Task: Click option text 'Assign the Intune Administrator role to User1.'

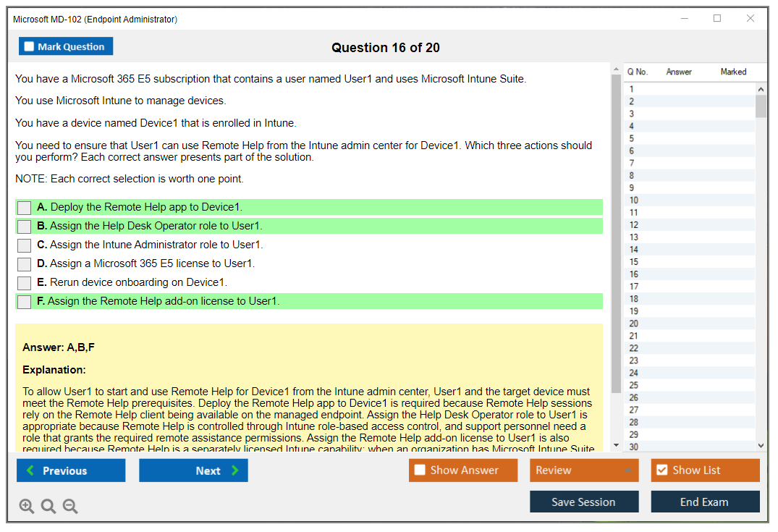Action: 156,245
